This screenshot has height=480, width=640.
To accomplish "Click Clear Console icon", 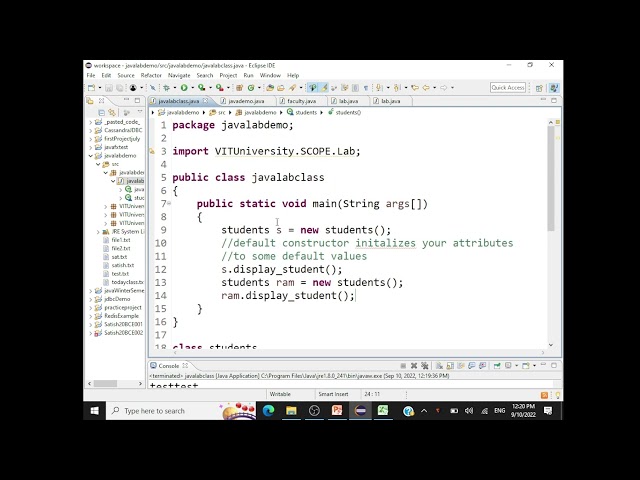I will coord(439,366).
